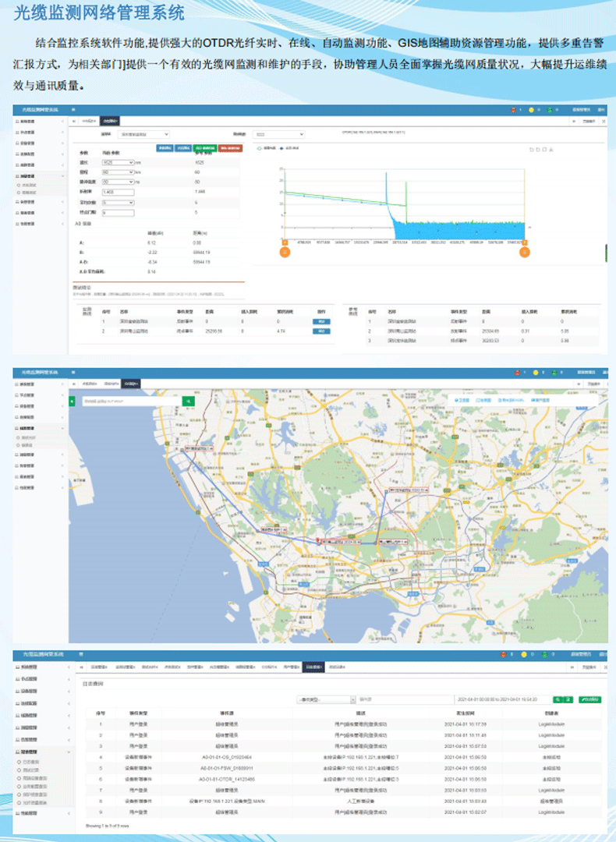Click the blue action button in event row 2 (25299.56)
This screenshot has width=616, height=842.
coord(321,331)
